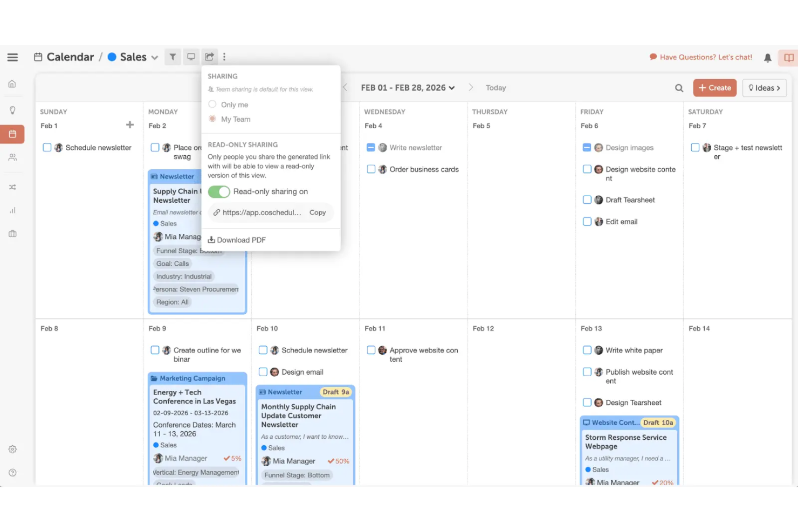Viewport: 798px width, 532px height.
Task: Open the shuffle/automation icon in the sidebar
Action: click(12, 187)
